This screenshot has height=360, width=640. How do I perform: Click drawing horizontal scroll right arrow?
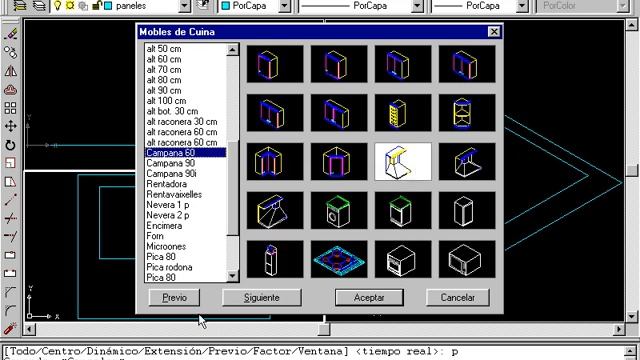pyautogui.click(x=619, y=329)
